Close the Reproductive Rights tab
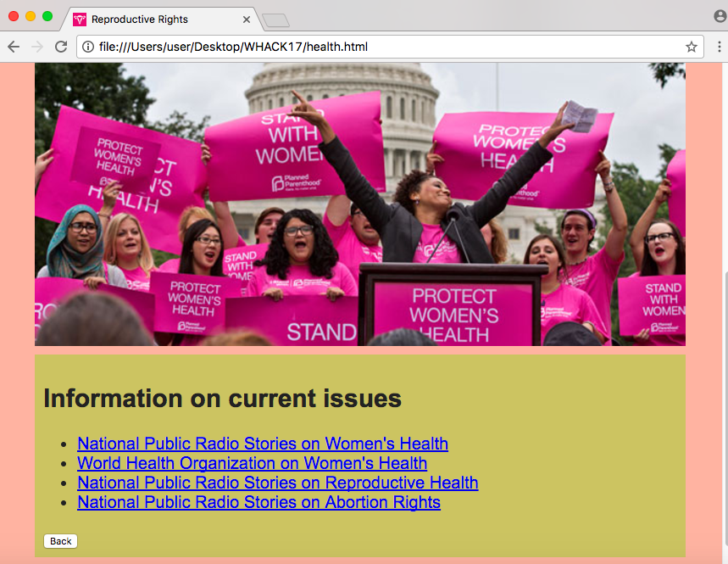This screenshot has height=564, width=728. [247, 20]
